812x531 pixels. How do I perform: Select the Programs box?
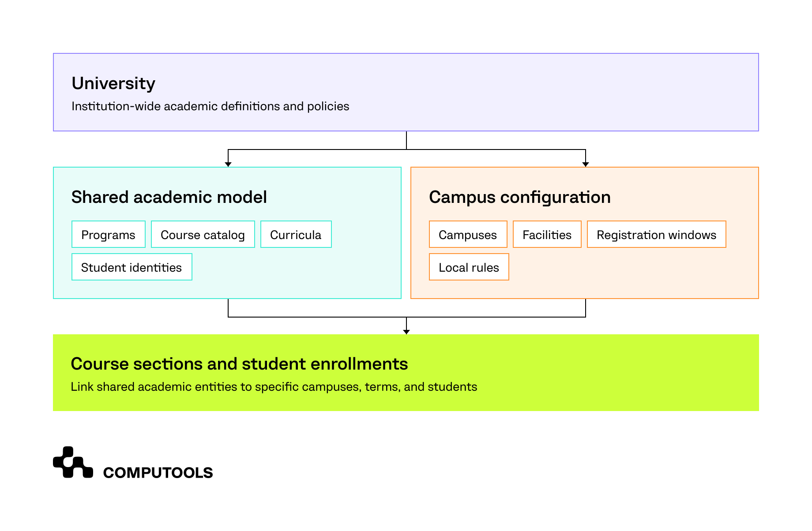click(109, 234)
